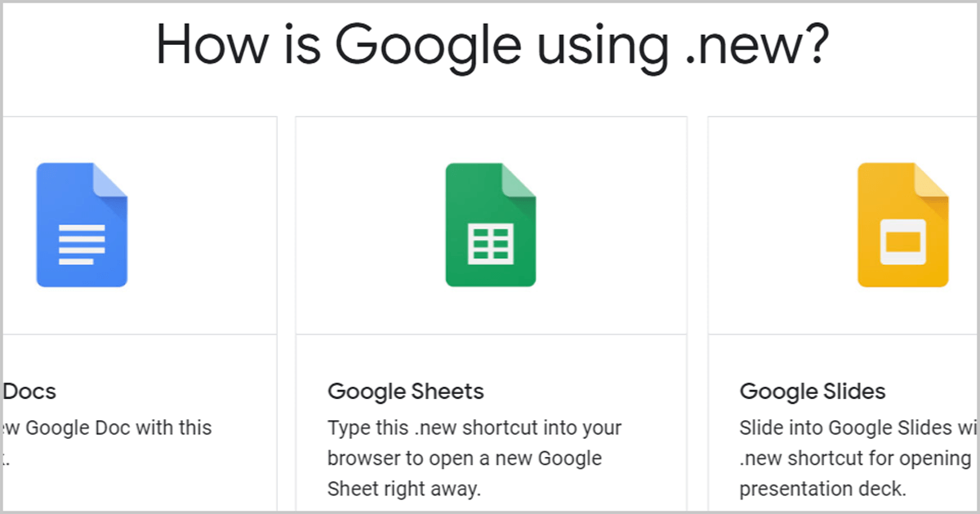Open the green Google Sheets icon
The height and width of the screenshot is (514, 980).
point(490,225)
